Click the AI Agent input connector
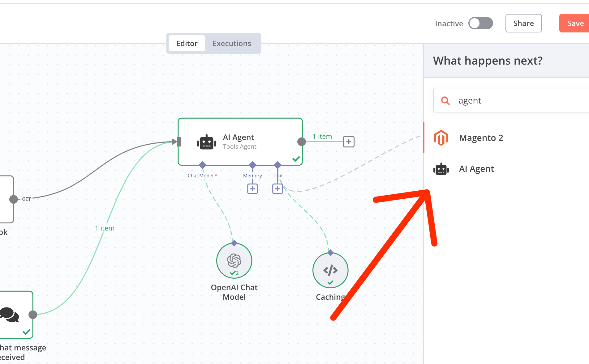The width and height of the screenshot is (589, 364). click(179, 142)
